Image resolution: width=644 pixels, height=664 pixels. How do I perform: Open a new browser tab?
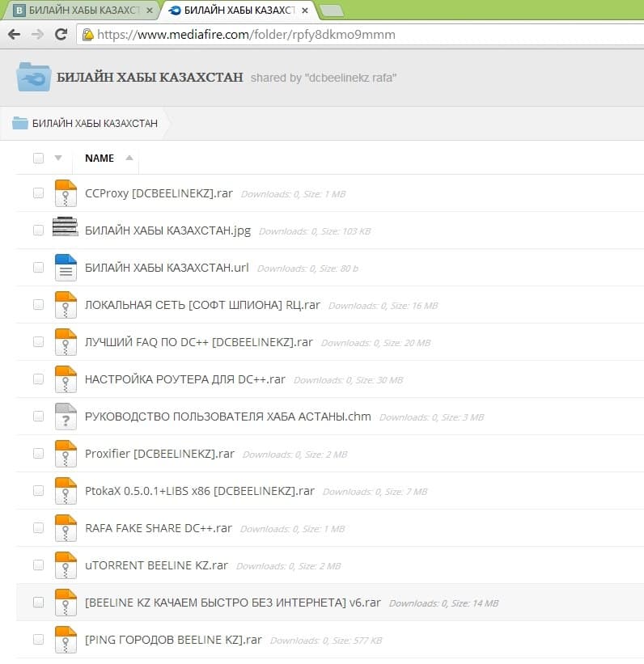333,11
